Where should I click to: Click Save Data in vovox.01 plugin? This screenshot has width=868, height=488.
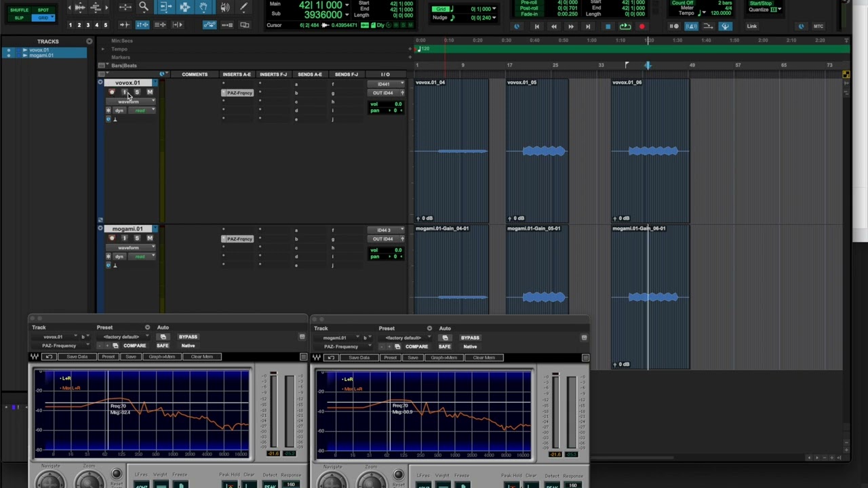click(77, 357)
